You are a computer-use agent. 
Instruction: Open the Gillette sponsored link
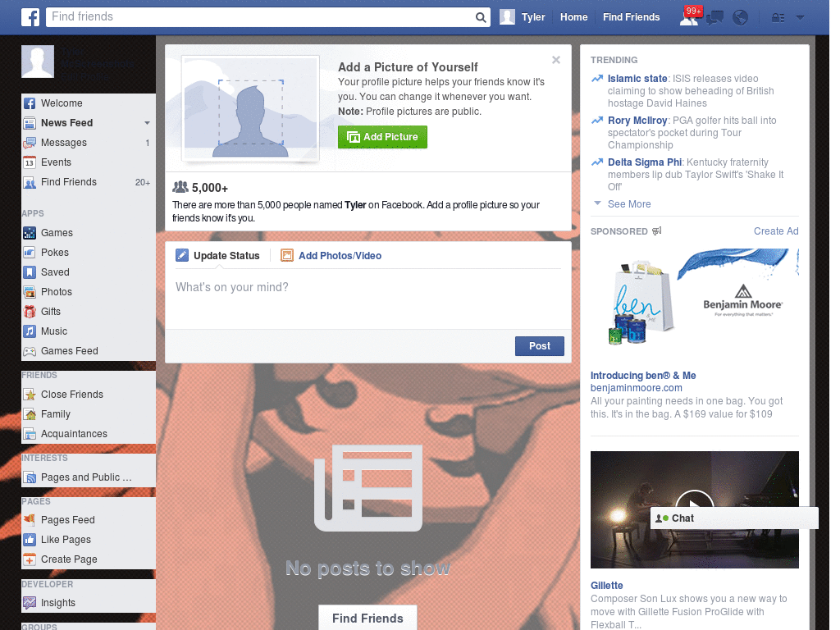606,586
